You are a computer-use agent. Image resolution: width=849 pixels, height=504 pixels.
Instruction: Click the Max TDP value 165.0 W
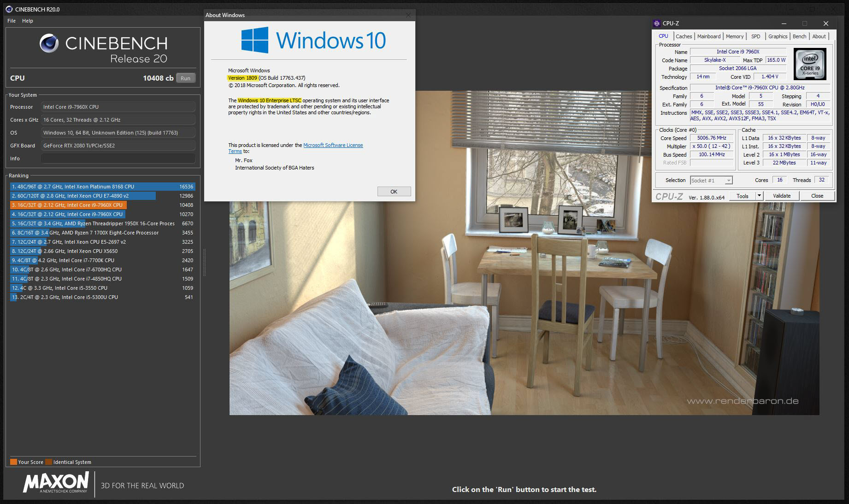776,60
